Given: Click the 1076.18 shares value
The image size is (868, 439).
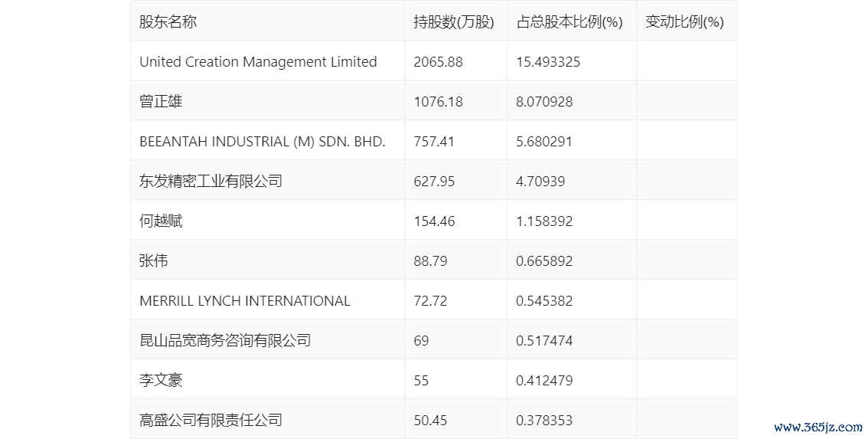Looking at the screenshot, I should pyautogui.click(x=438, y=102).
